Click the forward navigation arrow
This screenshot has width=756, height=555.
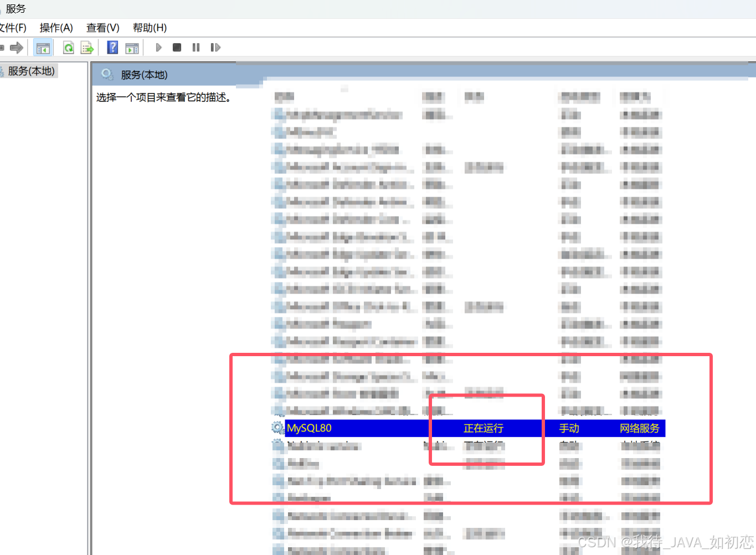pyautogui.click(x=16, y=47)
